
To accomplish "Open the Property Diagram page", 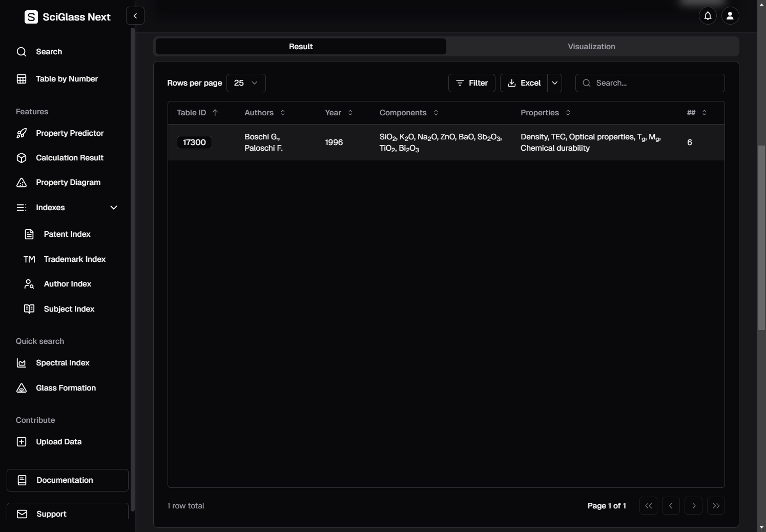I will (x=68, y=182).
